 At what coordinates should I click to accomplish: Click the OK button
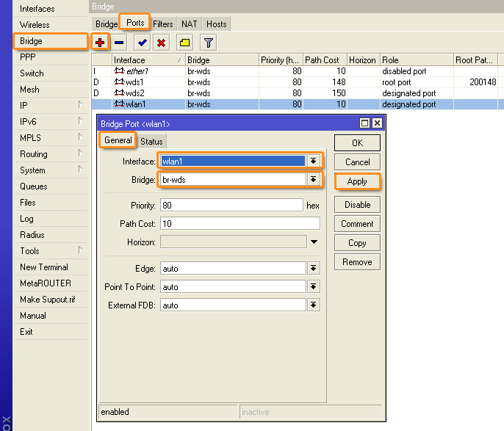(357, 142)
